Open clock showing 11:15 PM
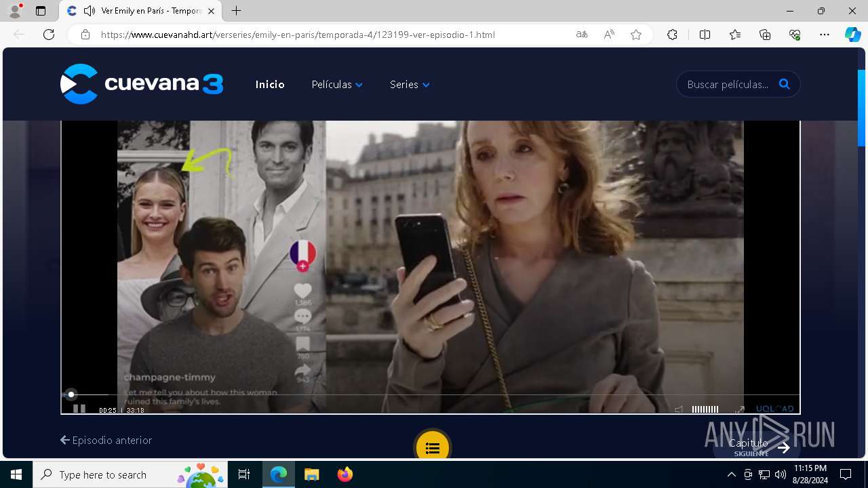 click(x=810, y=474)
